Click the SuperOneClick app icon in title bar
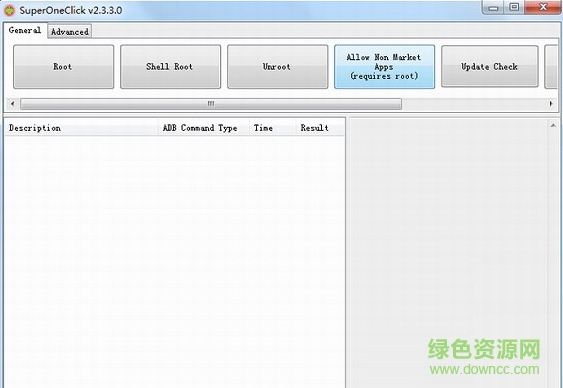The height and width of the screenshot is (388, 563). click(9, 10)
